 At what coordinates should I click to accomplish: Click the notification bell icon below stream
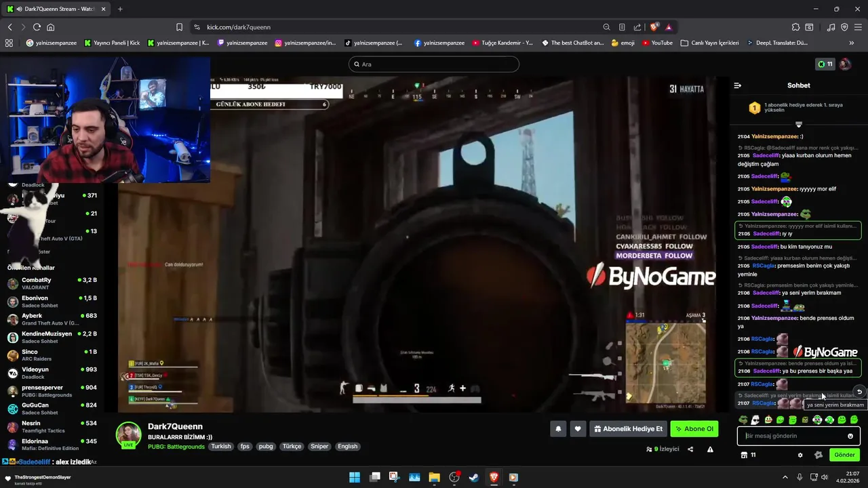coord(558,428)
